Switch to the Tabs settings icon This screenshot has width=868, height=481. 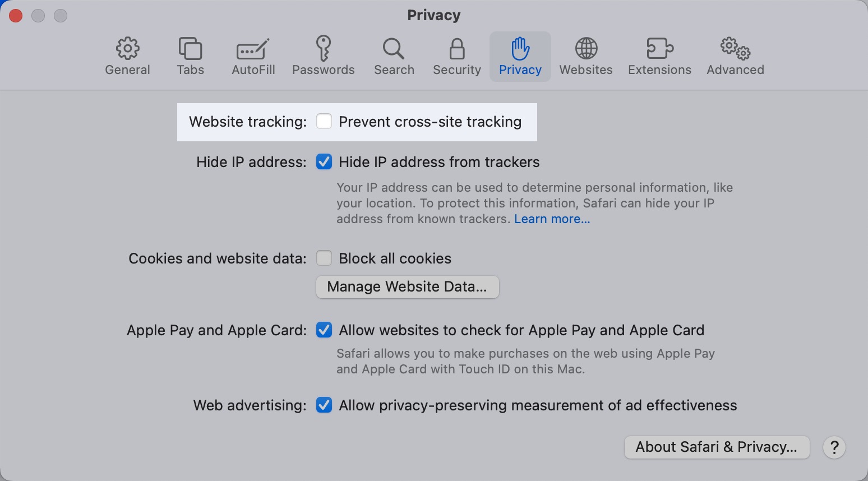coord(190,56)
